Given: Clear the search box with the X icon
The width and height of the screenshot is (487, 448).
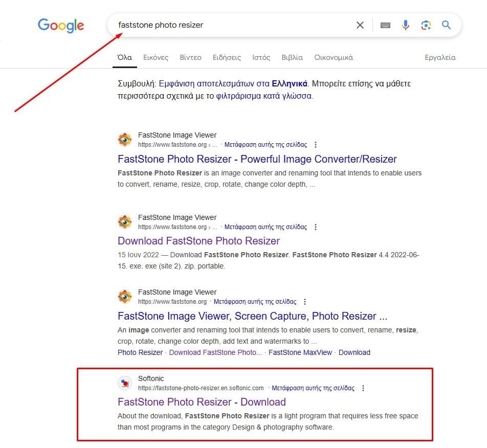Looking at the screenshot, I should pyautogui.click(x=360, y=25).
